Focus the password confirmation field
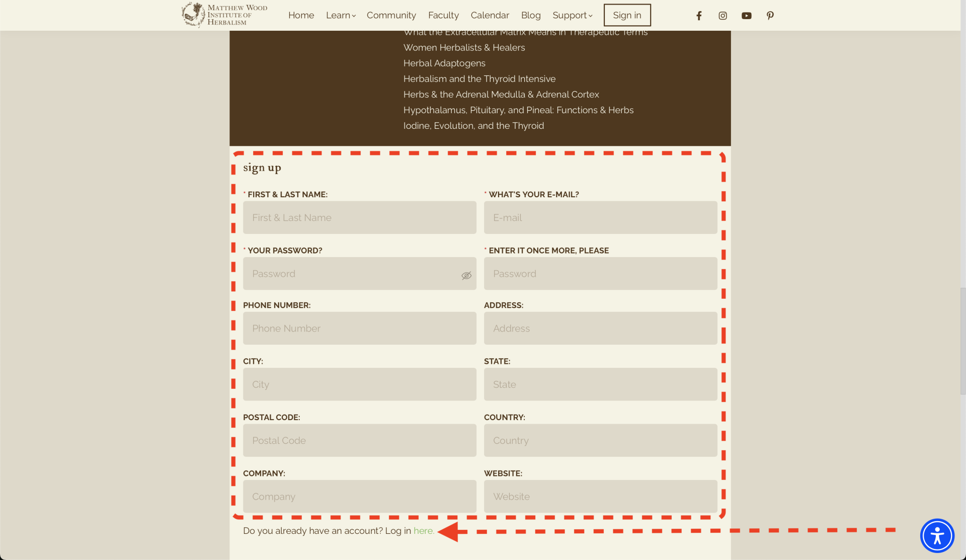Viewport: 966px width, 560px height. point(600,274)
